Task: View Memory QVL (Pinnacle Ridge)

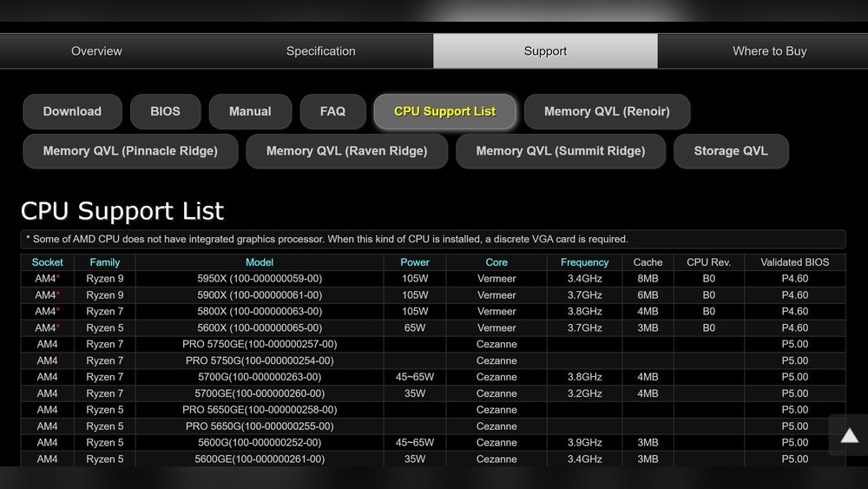Action: (x=130, y=151)
